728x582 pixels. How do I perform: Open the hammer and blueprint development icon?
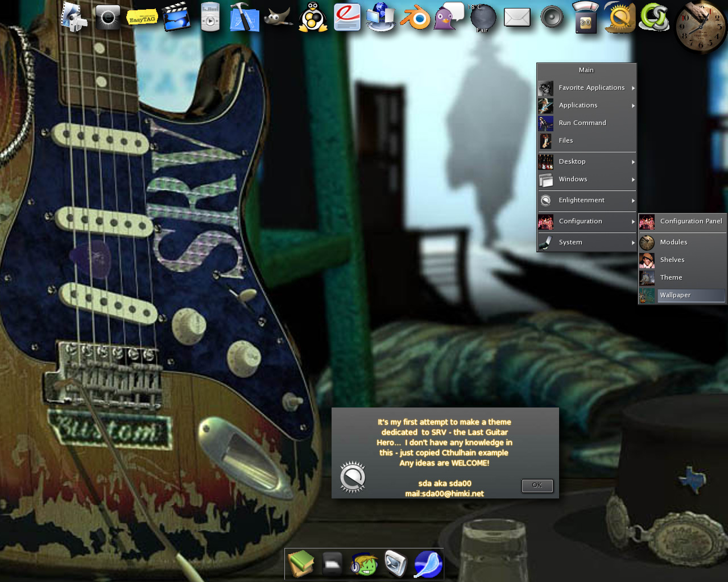pos(245,17)
